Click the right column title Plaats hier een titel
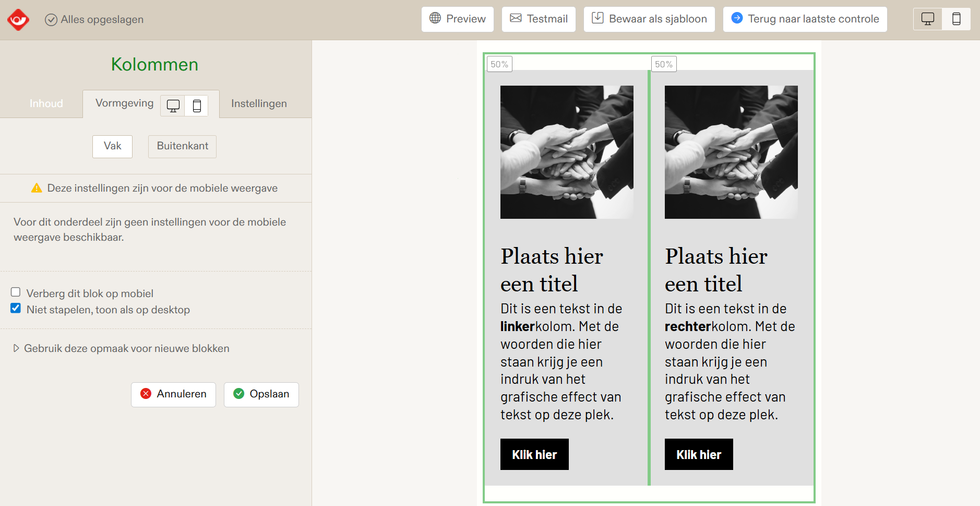Viewport: 980px width, 506px height. [716, 270]
